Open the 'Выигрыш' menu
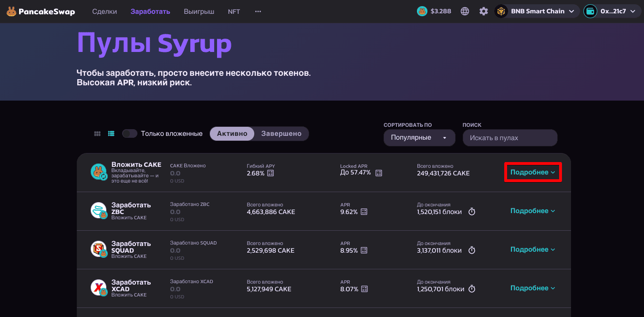This screenshot has width=644, height=317. point(199,11)
